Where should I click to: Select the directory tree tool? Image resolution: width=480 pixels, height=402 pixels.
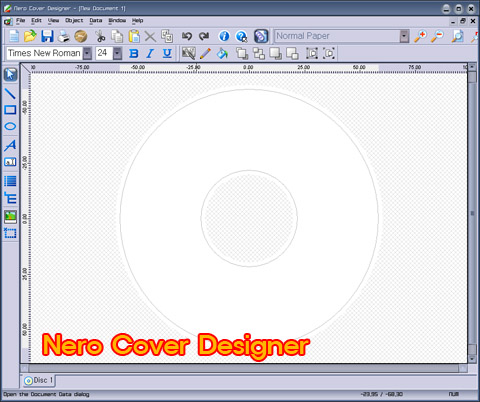10,198
